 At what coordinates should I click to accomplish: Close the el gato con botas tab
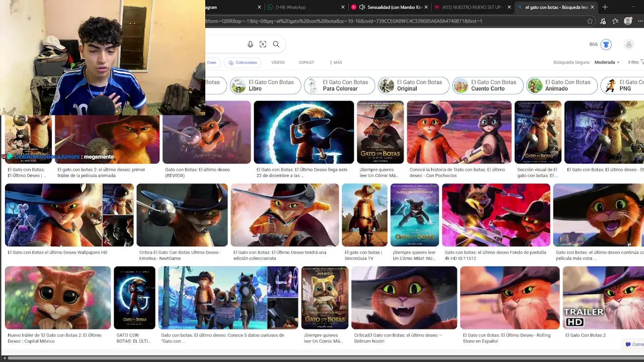pyautogui.click(x=592, y=7)
